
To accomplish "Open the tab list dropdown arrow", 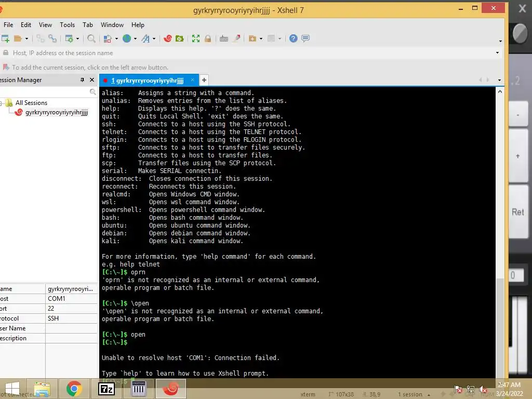I will [499, 81].
